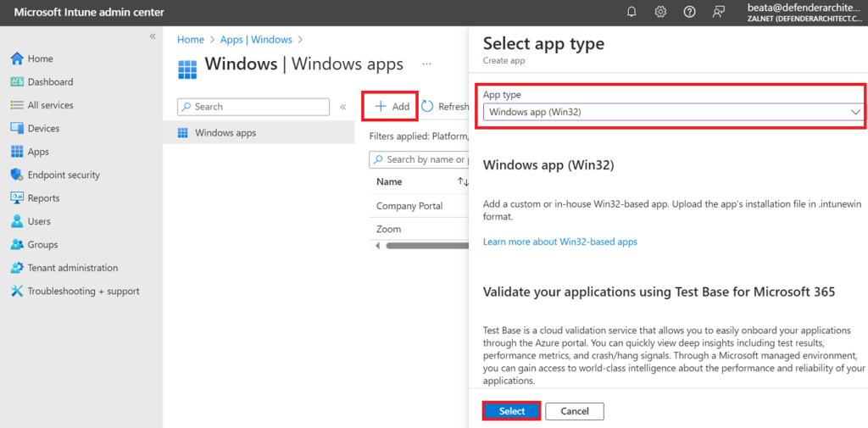Collapse the blade menu double chevron

click(x=342, y=107)
